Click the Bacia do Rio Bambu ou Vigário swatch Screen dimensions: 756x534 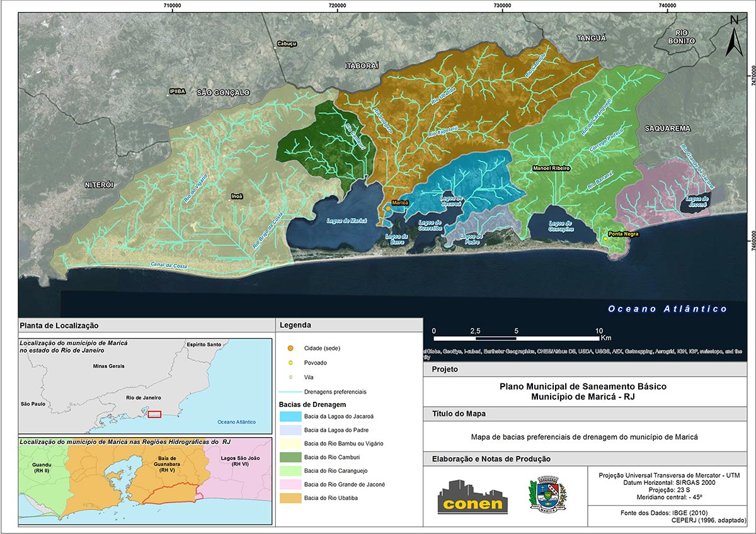pos(289,444)
